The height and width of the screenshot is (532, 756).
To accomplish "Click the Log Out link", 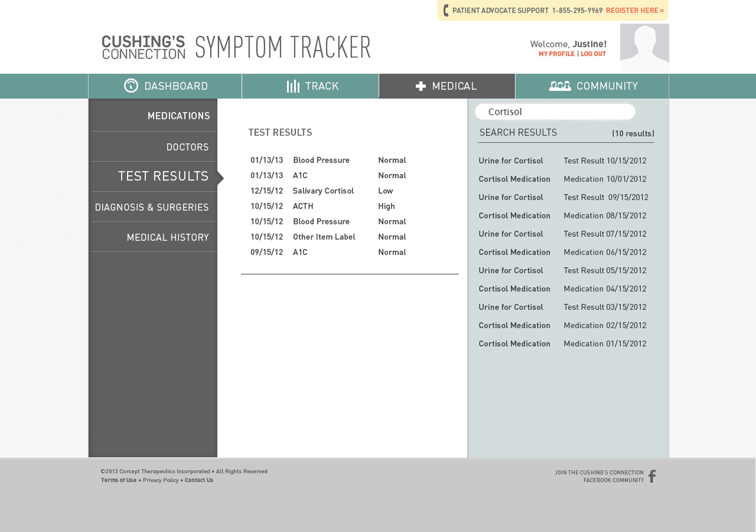I will click(x=593, y=54).
